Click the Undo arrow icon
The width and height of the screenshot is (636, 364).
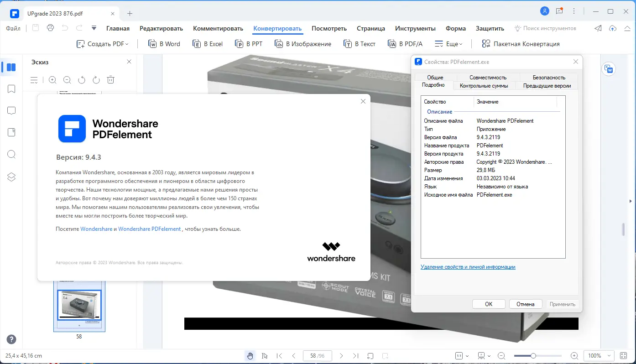coord(65,28)
